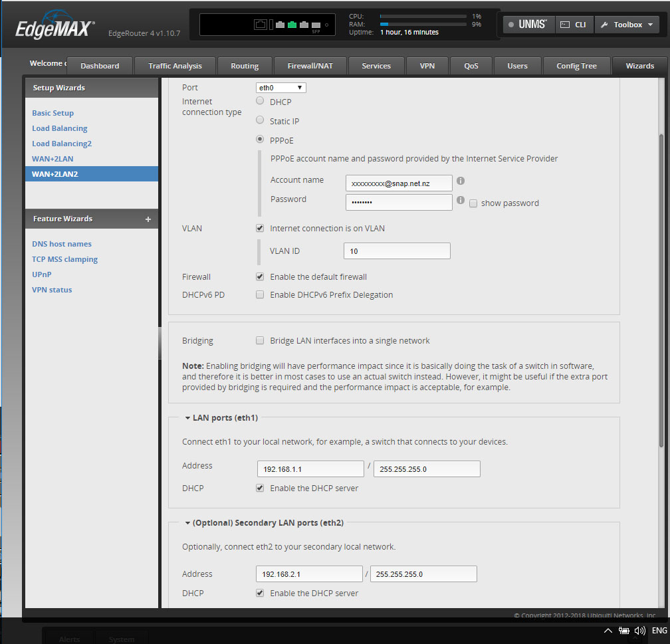Open the Load Balancing wizard

coord(60,129)
